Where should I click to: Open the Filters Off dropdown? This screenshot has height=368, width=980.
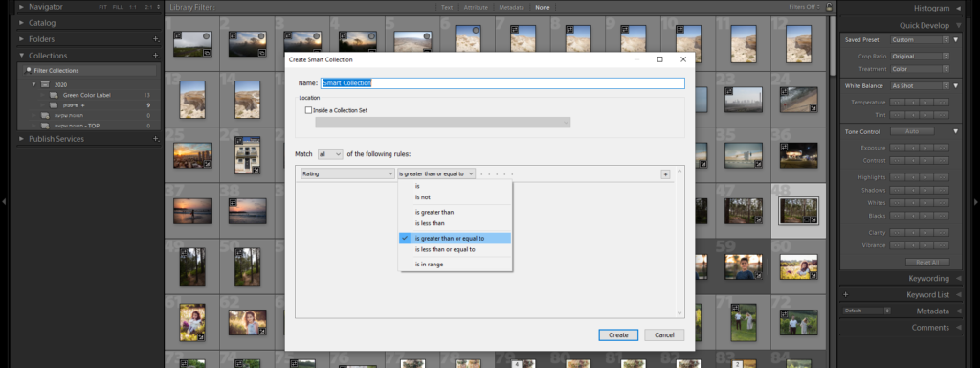point(805,7)
